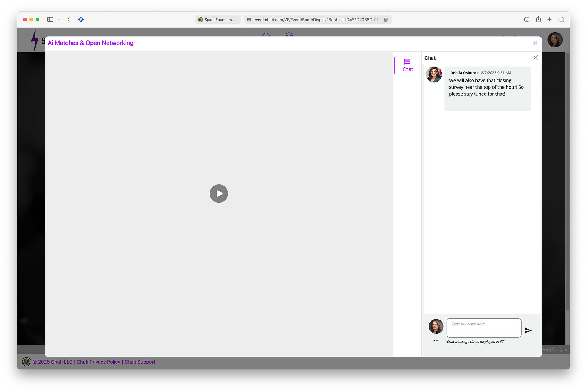Go back with the back arrow
Viewport: 587px width, 392px height.
pos(69,20)
